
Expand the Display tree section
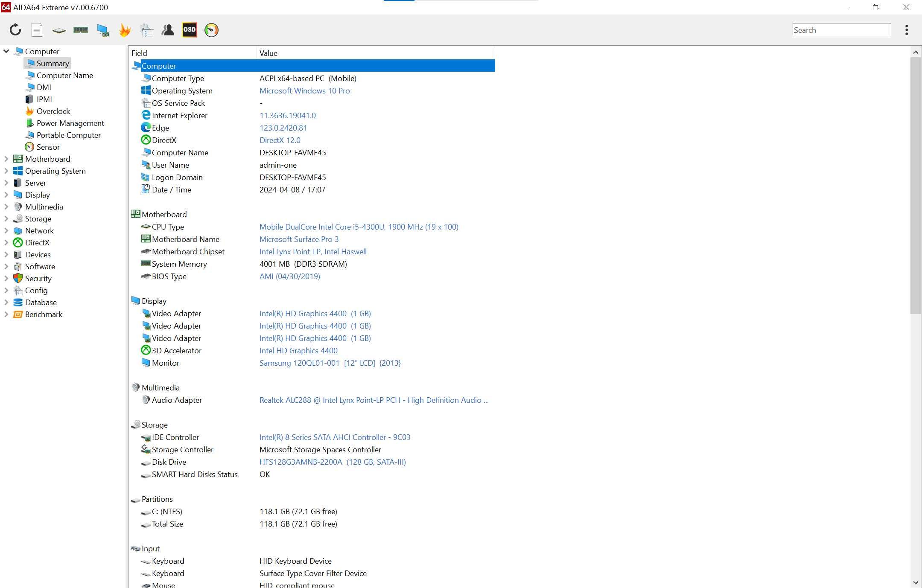click(7, 194)
